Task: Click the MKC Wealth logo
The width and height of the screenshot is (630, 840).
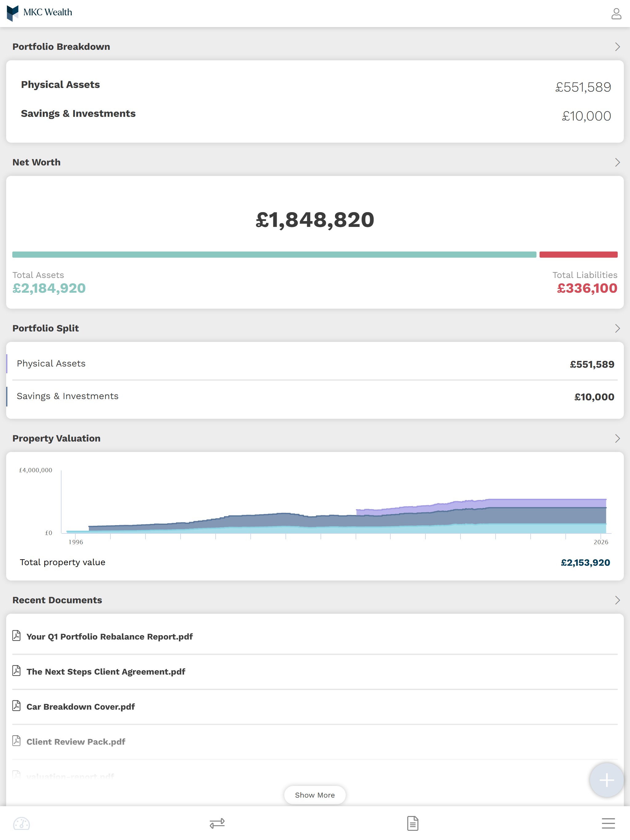Action: pyautogui.click(x=39, y=13)
